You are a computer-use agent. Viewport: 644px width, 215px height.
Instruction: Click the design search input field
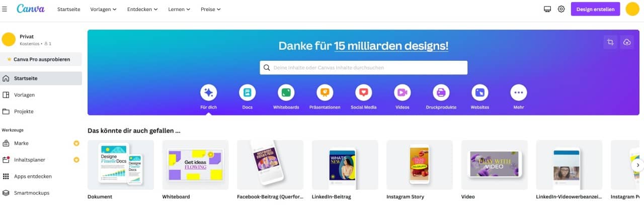364,67
